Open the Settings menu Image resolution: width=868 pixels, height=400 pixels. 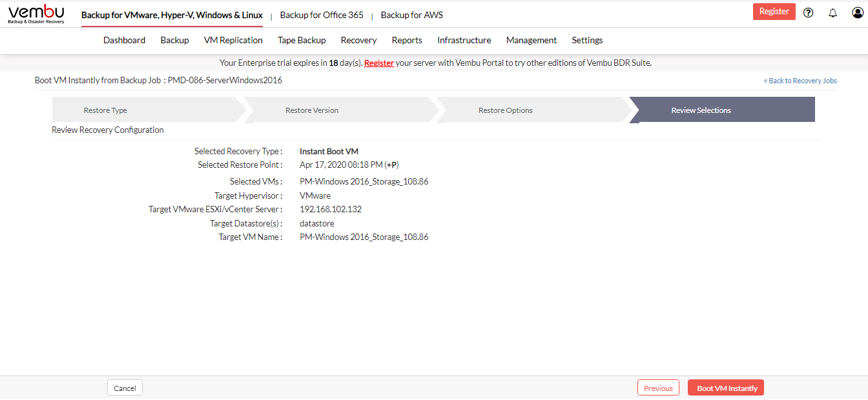587,40
